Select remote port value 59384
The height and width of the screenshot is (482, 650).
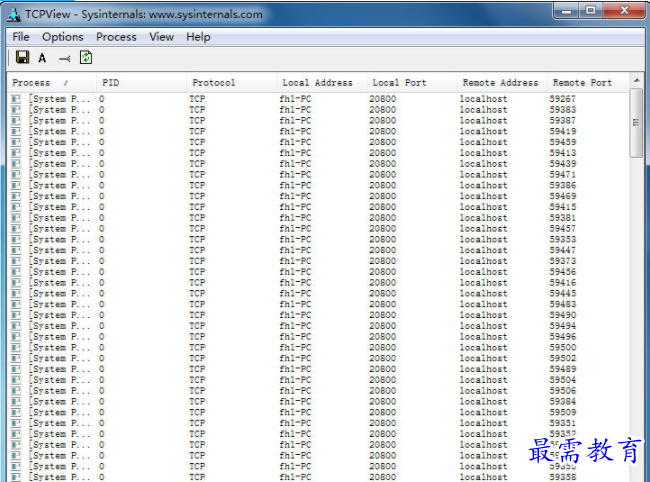[563, 402]
